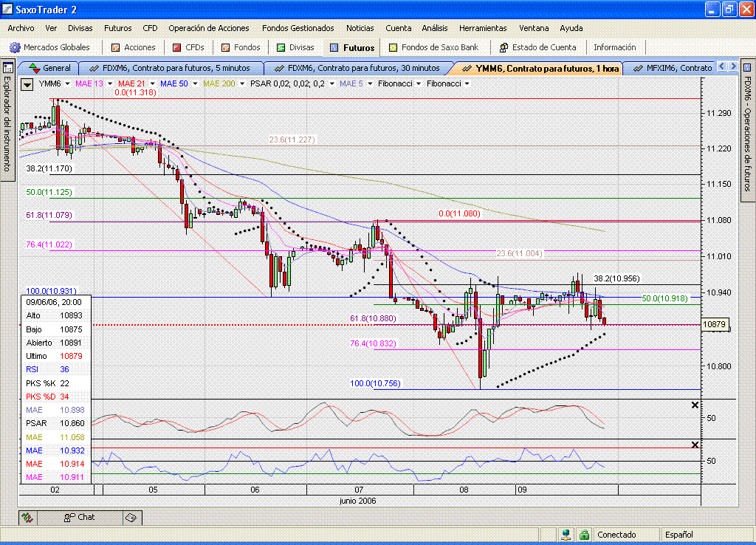
Task: Click the instrument explorer icon at top left
Action: click(x=7, y=68)
